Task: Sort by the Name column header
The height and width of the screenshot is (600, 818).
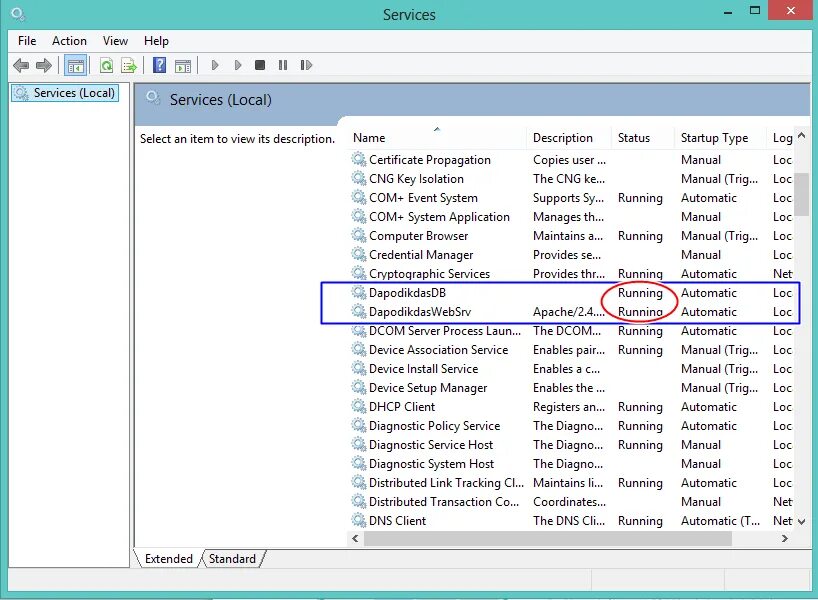Action: pyautogui.click(x=437, y=138)
